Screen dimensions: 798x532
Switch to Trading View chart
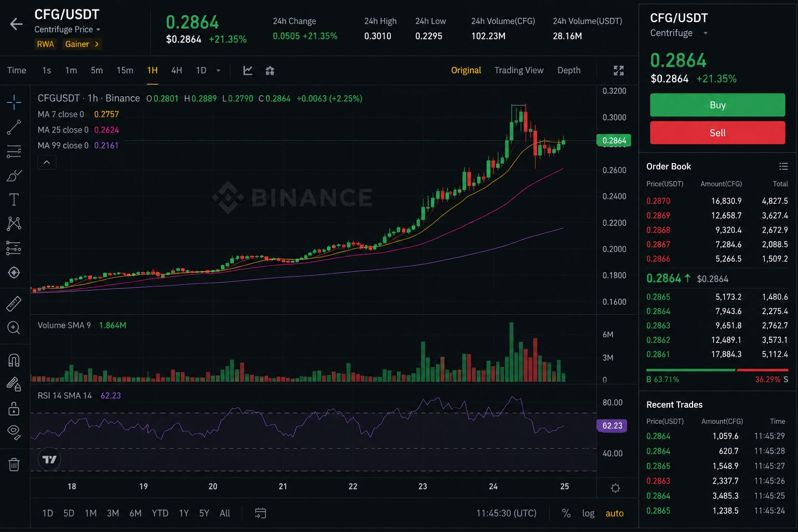pyautogui.click(x=519, y=70)
